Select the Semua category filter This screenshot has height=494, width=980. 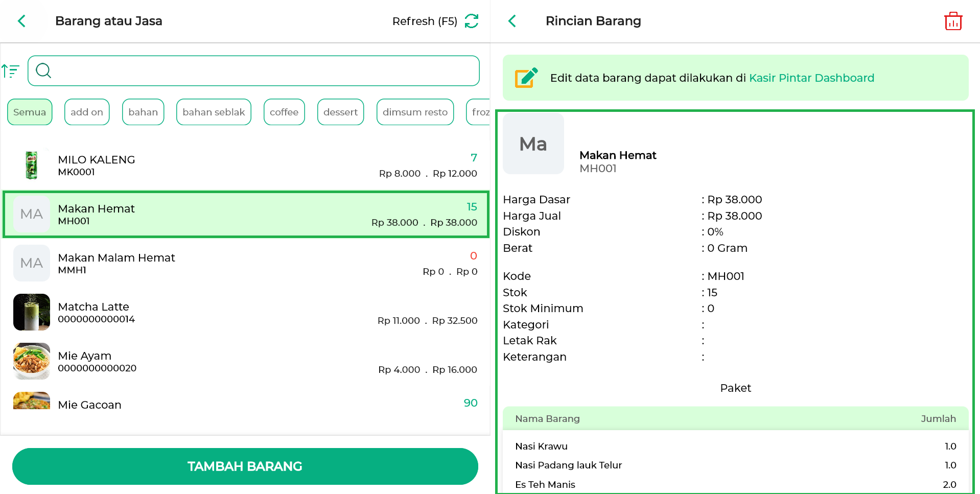30,112
